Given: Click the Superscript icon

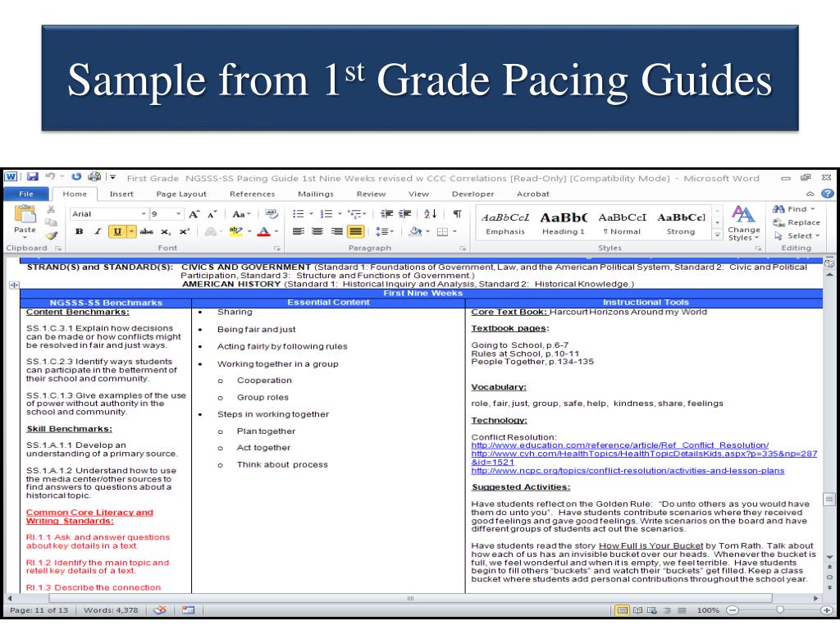Looking at the screenshot, I should tap(185, 231).
